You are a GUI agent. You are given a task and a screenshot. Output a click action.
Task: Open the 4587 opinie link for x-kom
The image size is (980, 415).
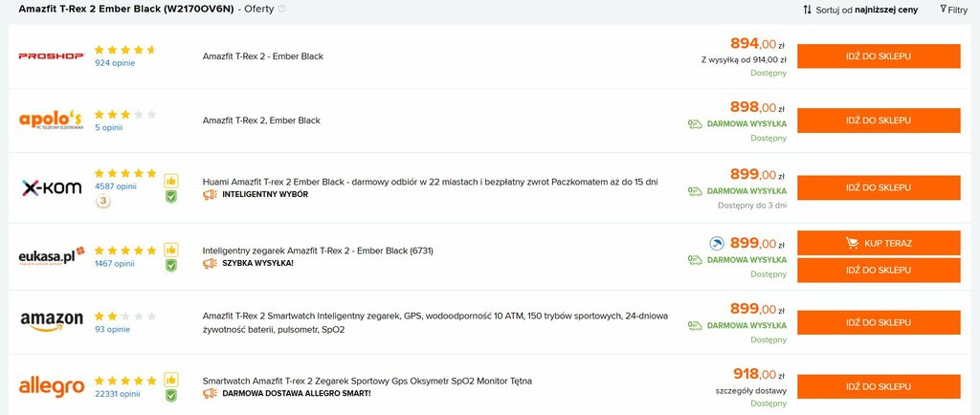(115, 186)
